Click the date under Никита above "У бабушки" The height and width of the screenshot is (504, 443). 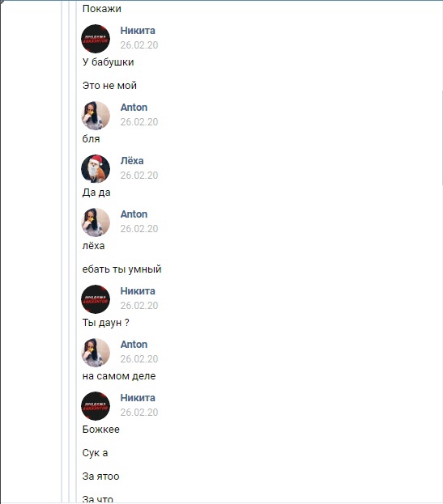point(139,45)
